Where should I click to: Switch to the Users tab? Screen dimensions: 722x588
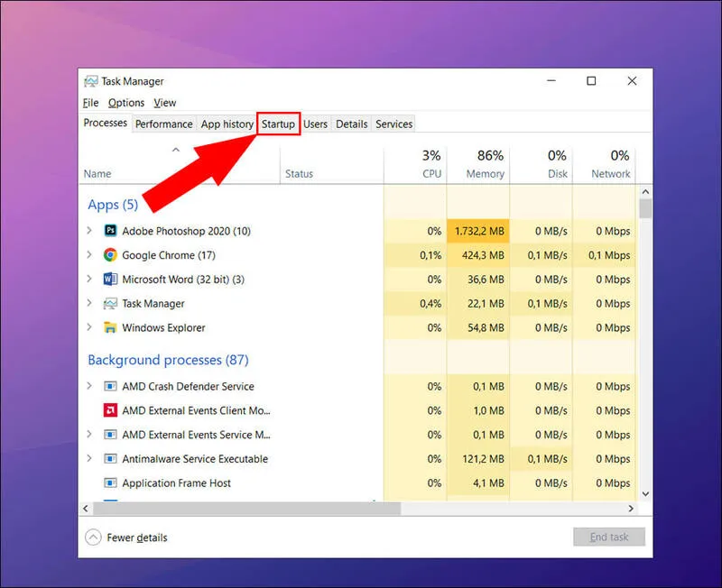[315, 124]
